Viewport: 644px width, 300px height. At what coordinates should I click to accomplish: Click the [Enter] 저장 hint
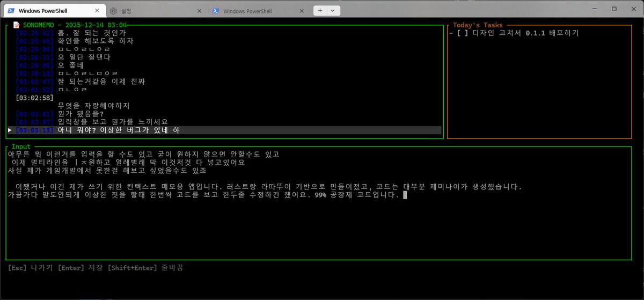coord(81,267)
